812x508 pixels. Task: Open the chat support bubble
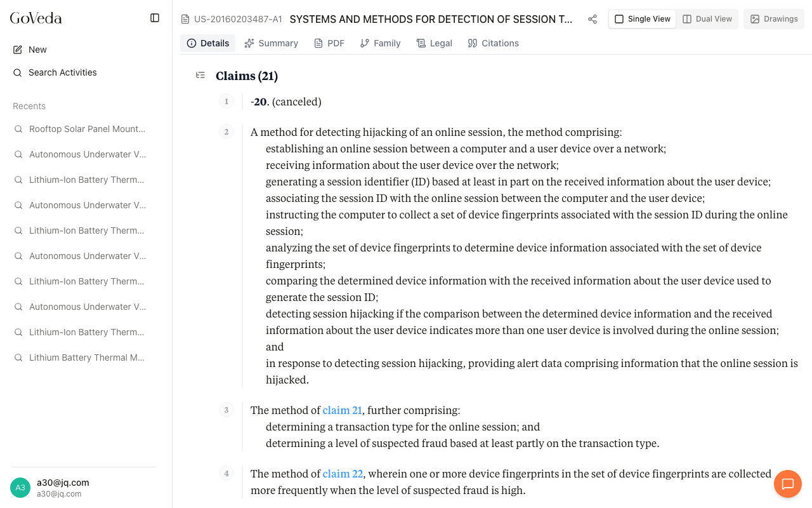coord(788,484)
